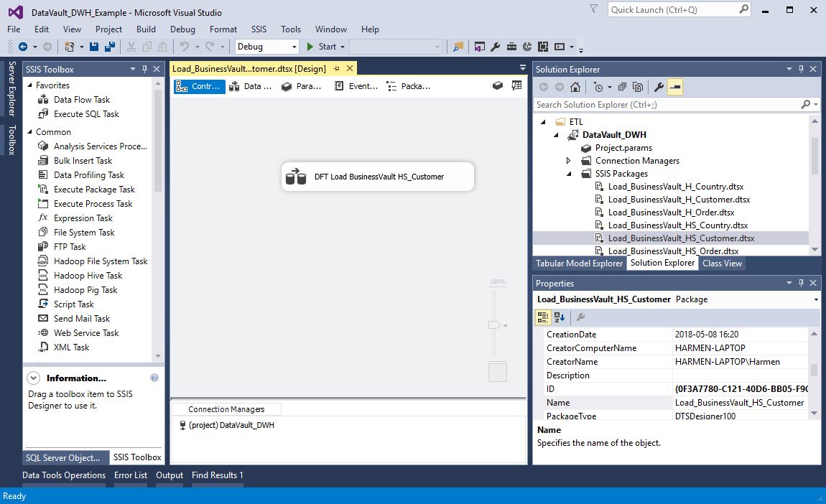Toggle auto-hide pin on Solution Explorer
826x504 pixels.
click(x=802, y=69)
